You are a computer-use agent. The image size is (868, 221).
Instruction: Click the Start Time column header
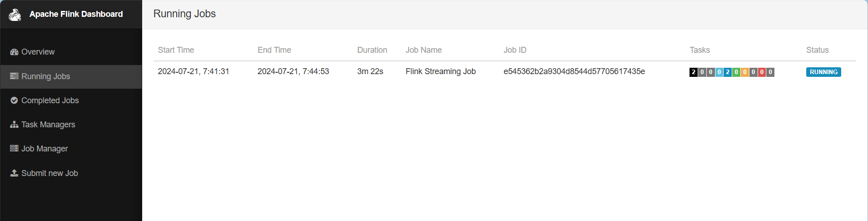click(x=176, y=50)
